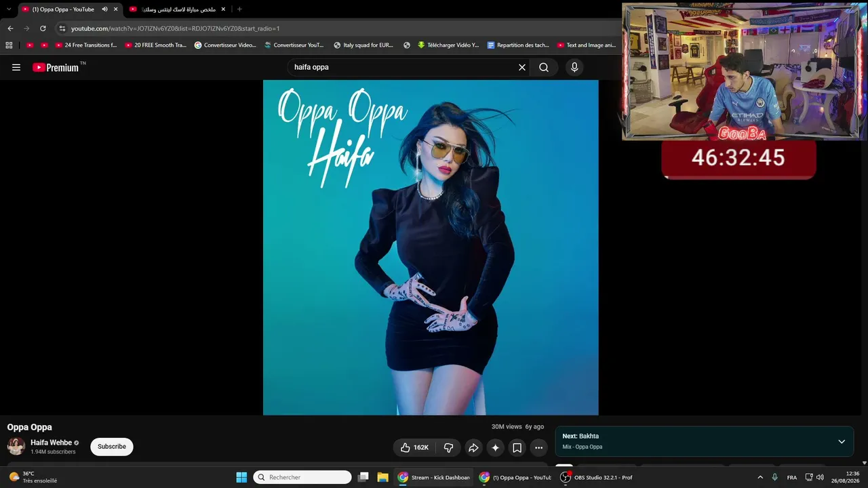Close the Oppa Oppa - YouTube tab
Image resolution: width=868 pixels, height=488 pixels.
tap(116, 9)
